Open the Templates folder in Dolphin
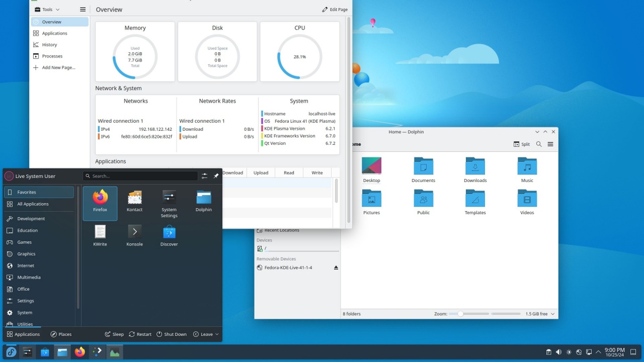Image resolution: width=644 pixels, height=362 pixels. tap(475, 202)
